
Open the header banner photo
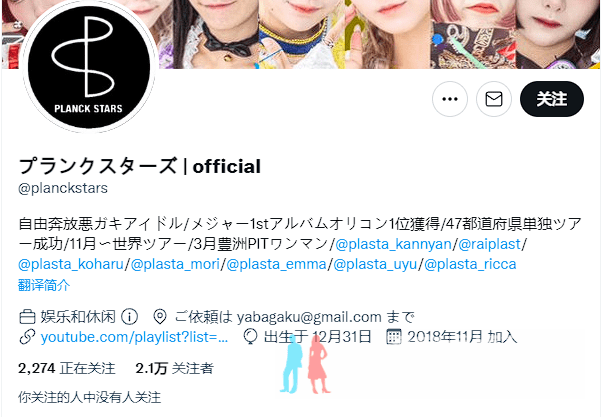point(377,34)
